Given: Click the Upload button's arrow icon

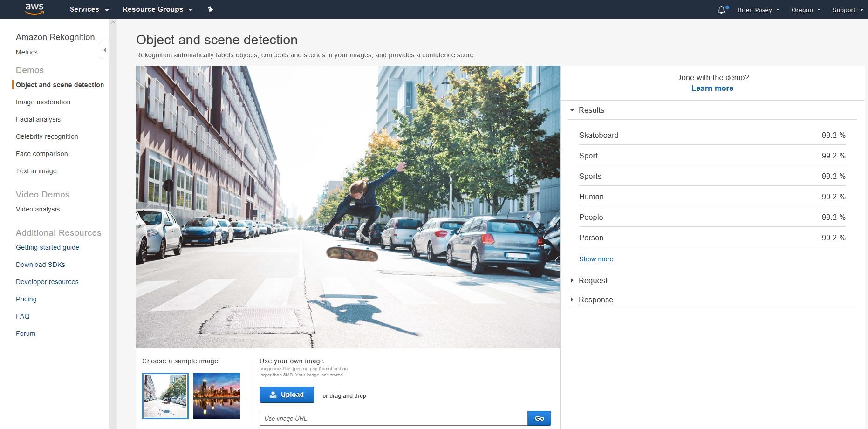Looking at the screenshot, I should [274, 395].
